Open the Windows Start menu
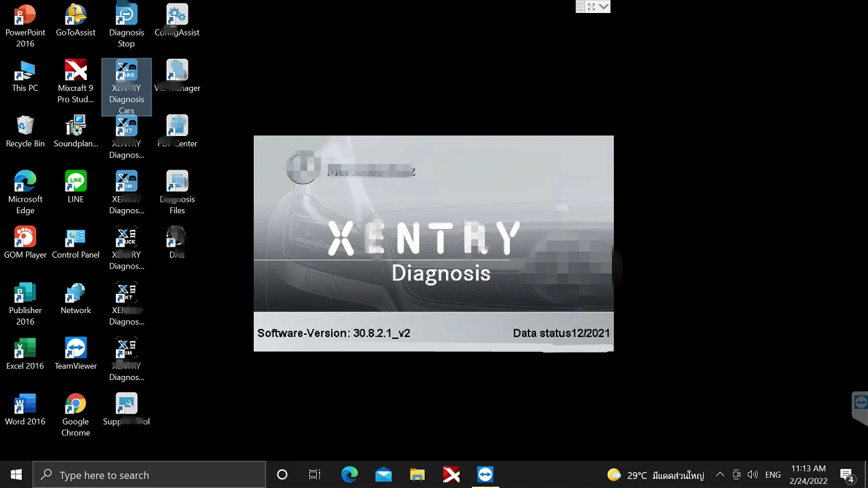 (x=16, y=474)
